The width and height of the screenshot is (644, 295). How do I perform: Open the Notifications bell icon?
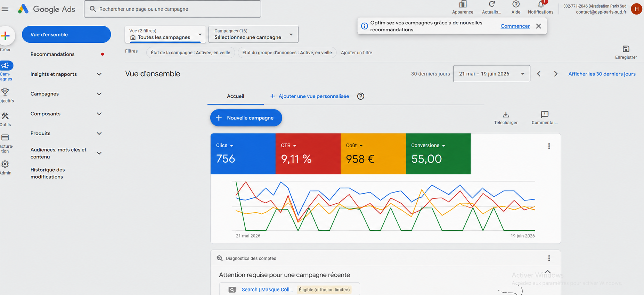540,5
